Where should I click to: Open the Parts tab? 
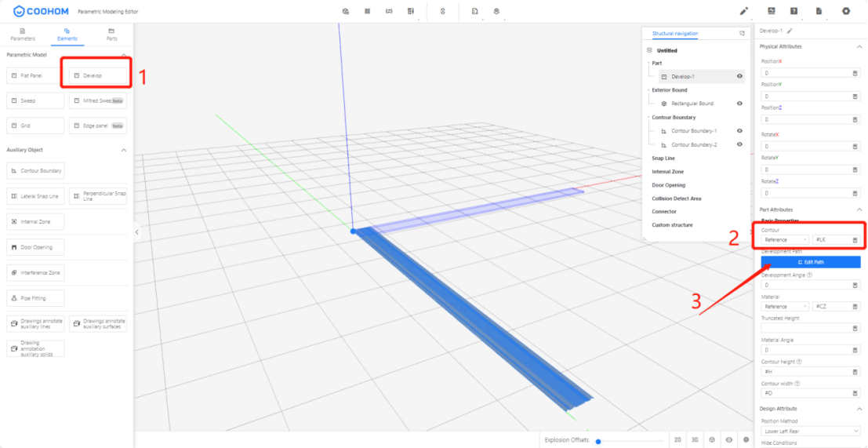[112, 34]
